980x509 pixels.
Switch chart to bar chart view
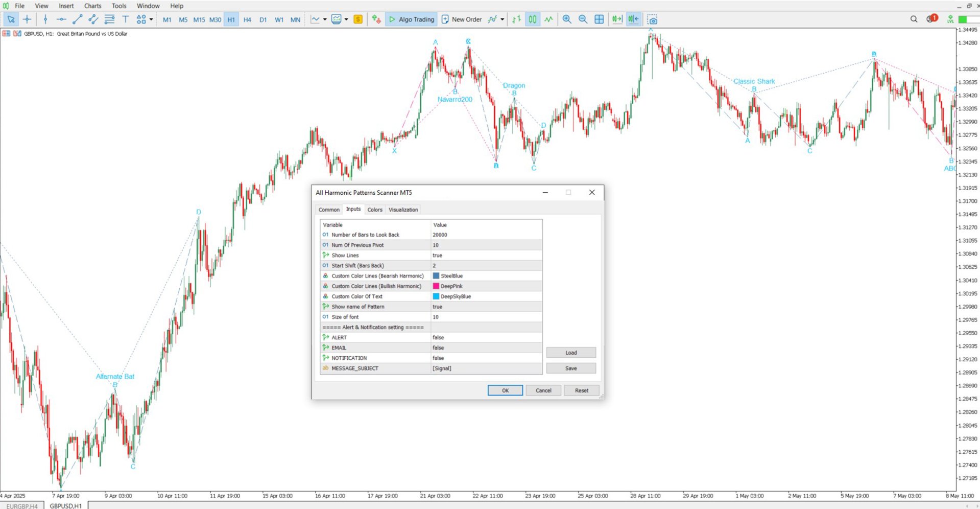(517, 19)
